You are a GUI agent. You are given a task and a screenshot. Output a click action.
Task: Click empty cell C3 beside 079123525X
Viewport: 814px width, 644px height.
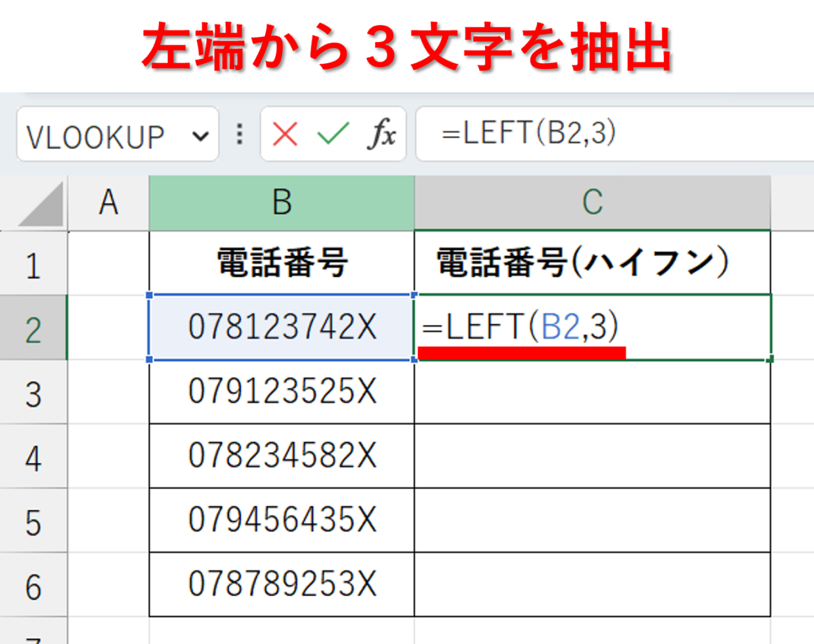coord(592,391)
